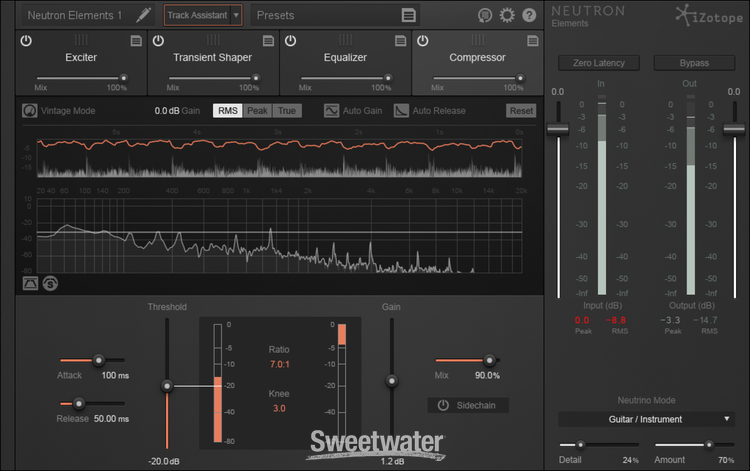Image resolution: width=750 pixels, height=471 pixels.
Task: Click the Reset button
Action: (521, 111)
